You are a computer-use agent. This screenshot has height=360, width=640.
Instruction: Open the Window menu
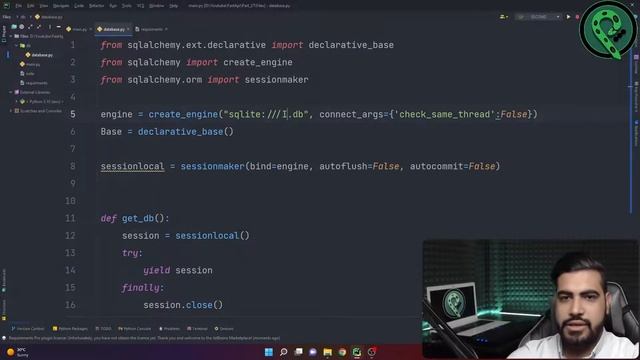point(156,6)
